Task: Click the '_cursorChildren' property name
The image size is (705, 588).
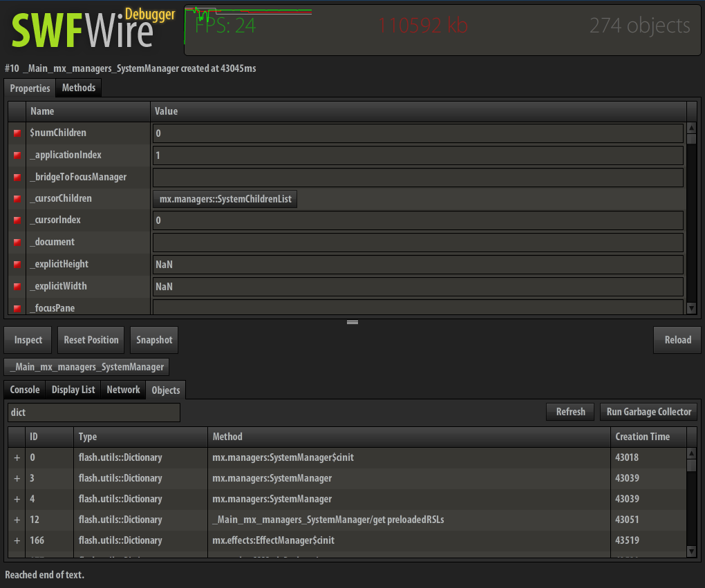Action: pyautogui.click(x=61, y=198)
